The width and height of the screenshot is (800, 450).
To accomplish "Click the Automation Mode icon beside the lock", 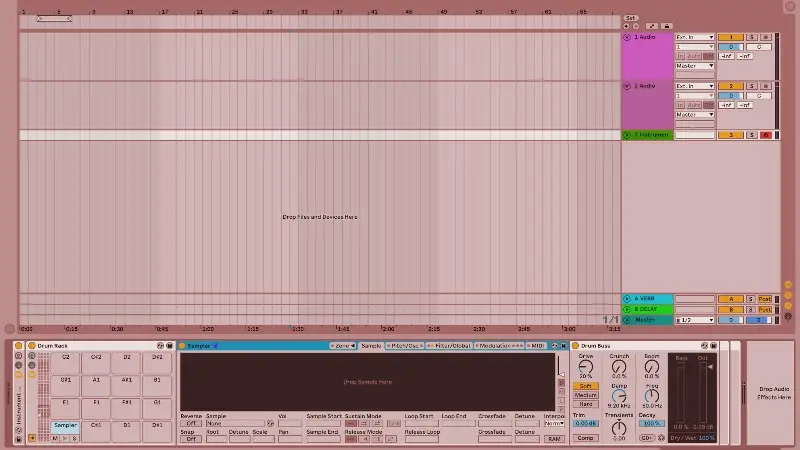I will [x=651, y=26].
